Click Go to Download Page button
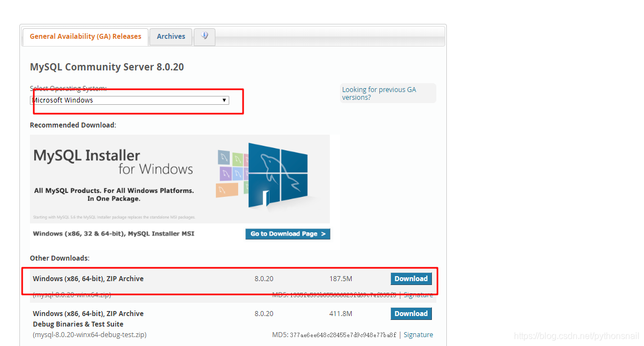This screenshot has height=346, width=644. click(x=287, y=233)
